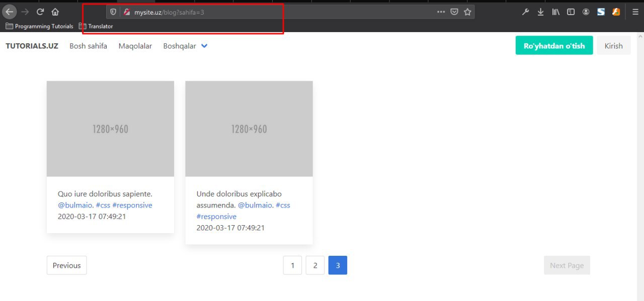Expand the chevron next to Boshqalar
The height and width of the screenshot is (301, 644).
[204, 46]
